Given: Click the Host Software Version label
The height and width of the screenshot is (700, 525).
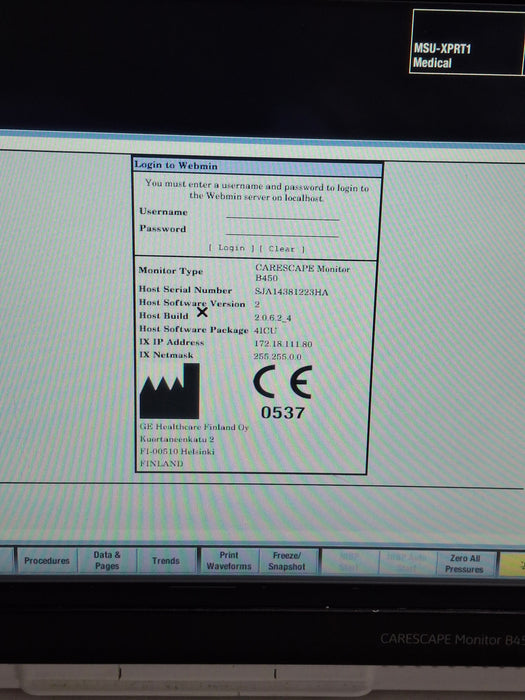Looking at the screenshot, I should coord(192,303).
